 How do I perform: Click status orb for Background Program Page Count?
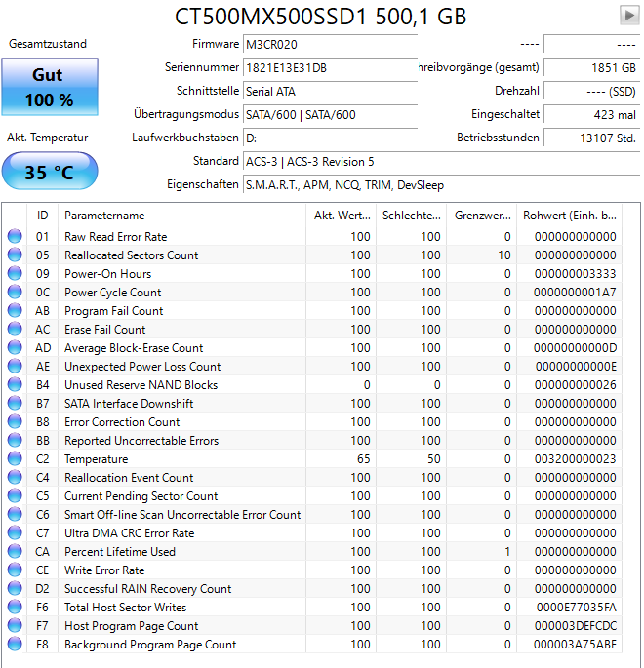coord(15,644)
